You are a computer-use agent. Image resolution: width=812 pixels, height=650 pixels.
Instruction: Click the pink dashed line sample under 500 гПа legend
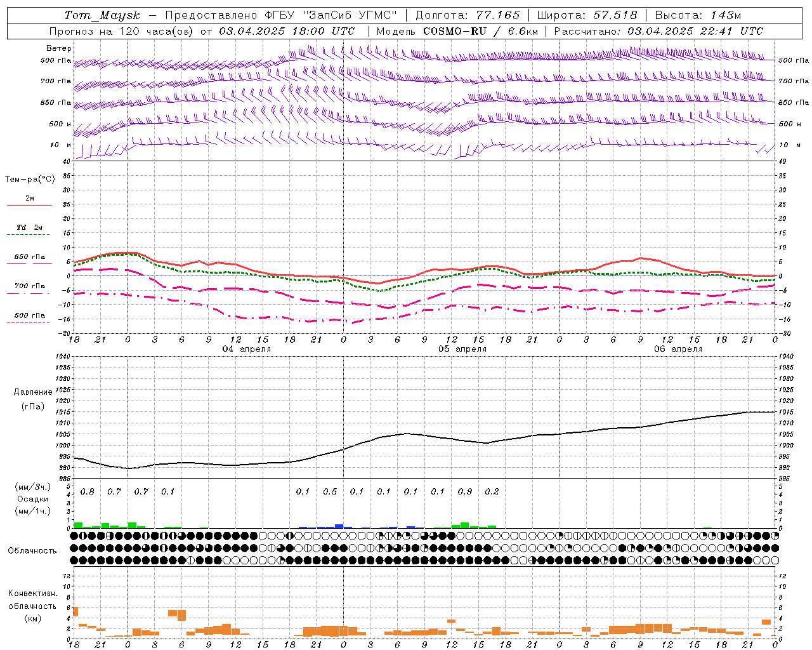[x=29, y=322]
